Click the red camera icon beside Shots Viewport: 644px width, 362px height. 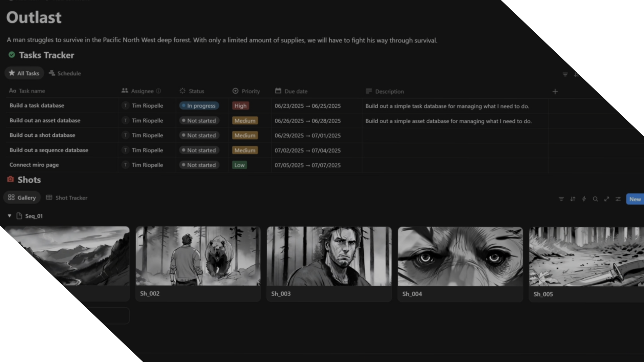point(10,179)
